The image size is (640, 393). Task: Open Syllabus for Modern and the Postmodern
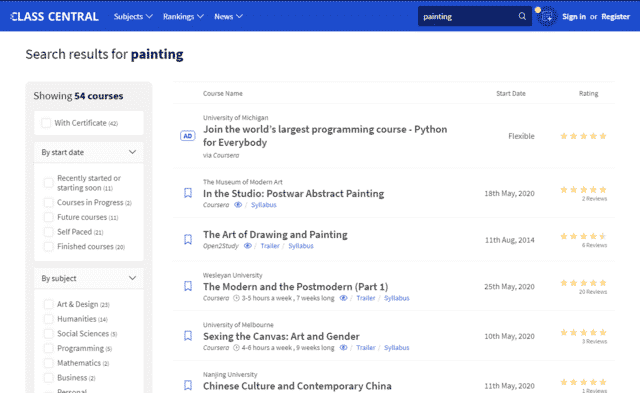pos(397,298)
